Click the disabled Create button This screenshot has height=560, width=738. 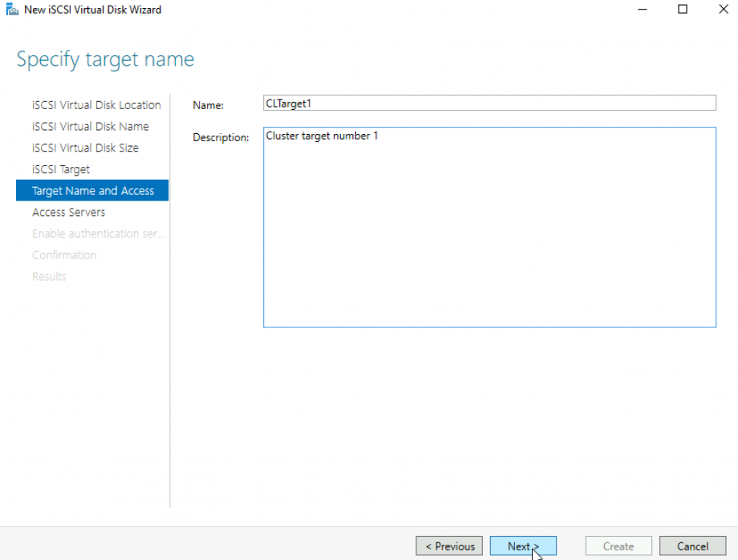[x=618, y=546]
